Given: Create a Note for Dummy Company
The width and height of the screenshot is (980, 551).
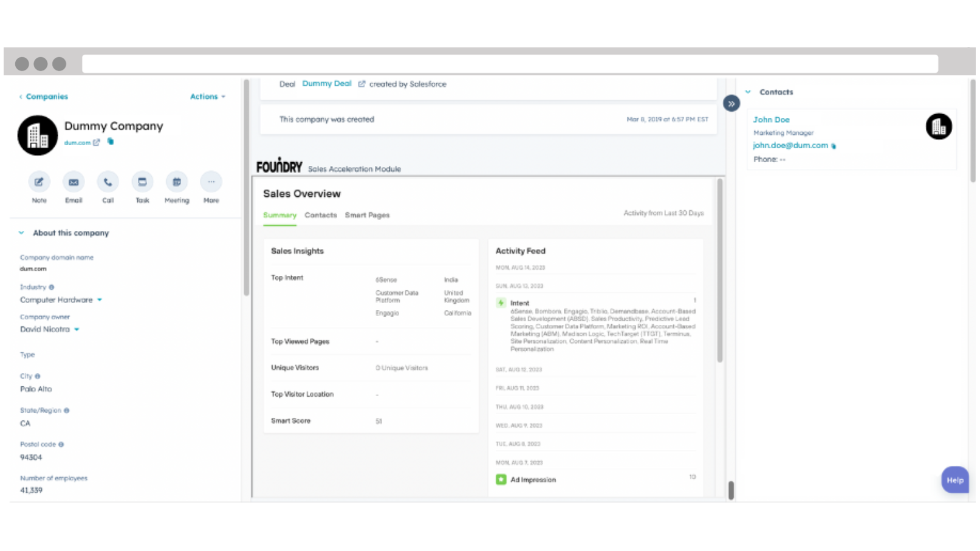Looking at the screenshot, I should 38,181.
